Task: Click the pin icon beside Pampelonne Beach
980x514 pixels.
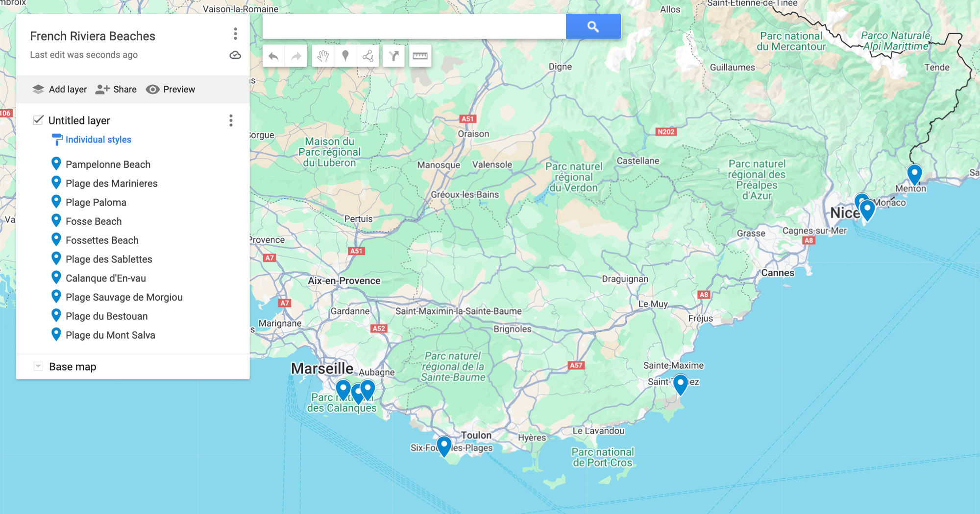Action: tap(56, 164)
